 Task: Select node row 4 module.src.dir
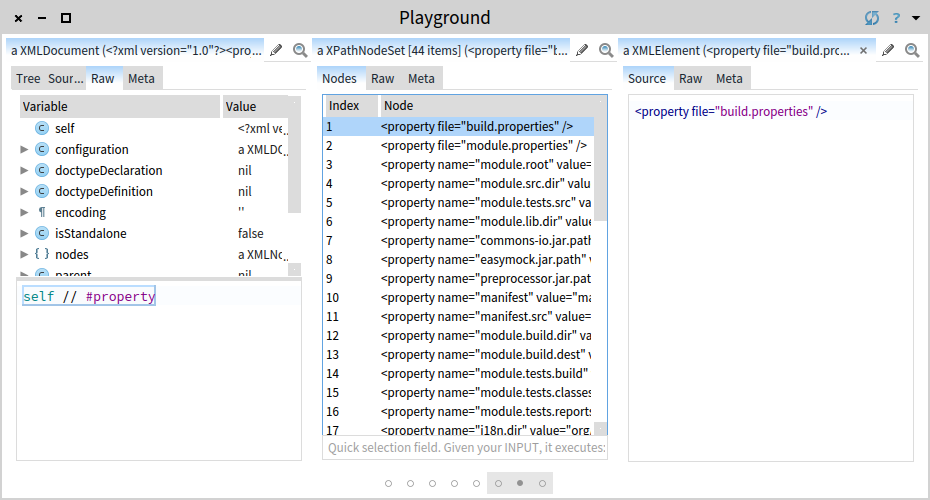pos(458,184)
